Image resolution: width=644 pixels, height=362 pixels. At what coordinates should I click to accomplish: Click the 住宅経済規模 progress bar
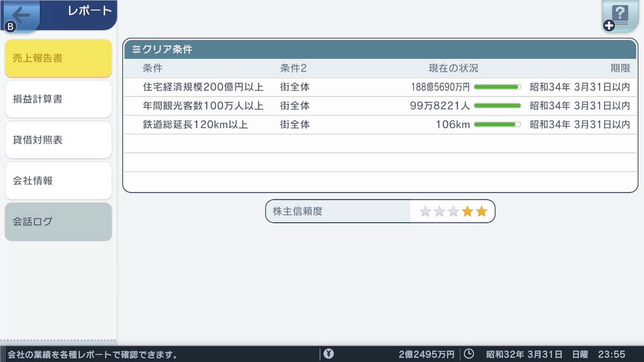coord(497,87)
